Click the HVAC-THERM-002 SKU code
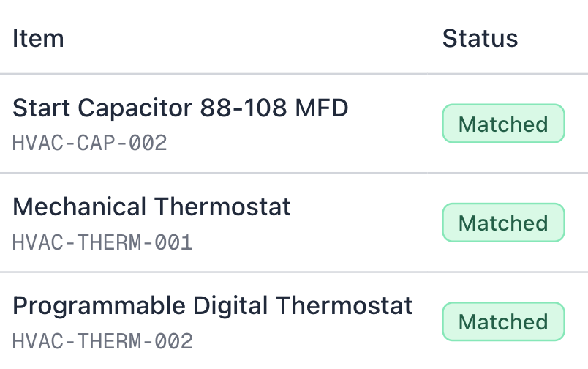Image resolution: width=588 pixels, height=369 pixels. (102, 340)
